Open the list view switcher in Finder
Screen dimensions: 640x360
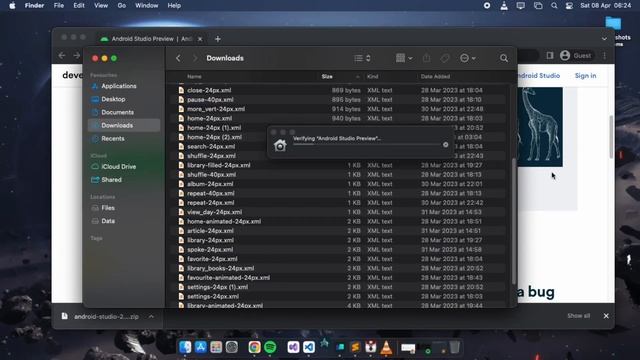[362, 58]
